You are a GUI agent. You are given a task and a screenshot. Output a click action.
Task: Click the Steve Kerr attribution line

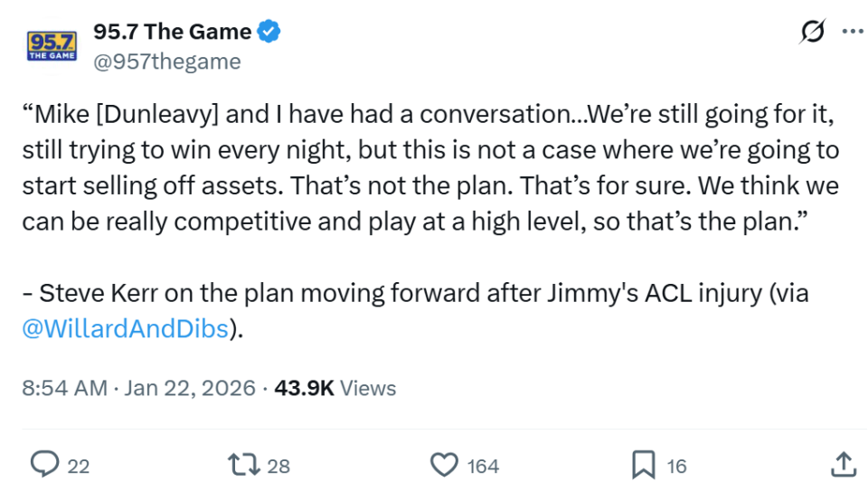pos(414,294)
